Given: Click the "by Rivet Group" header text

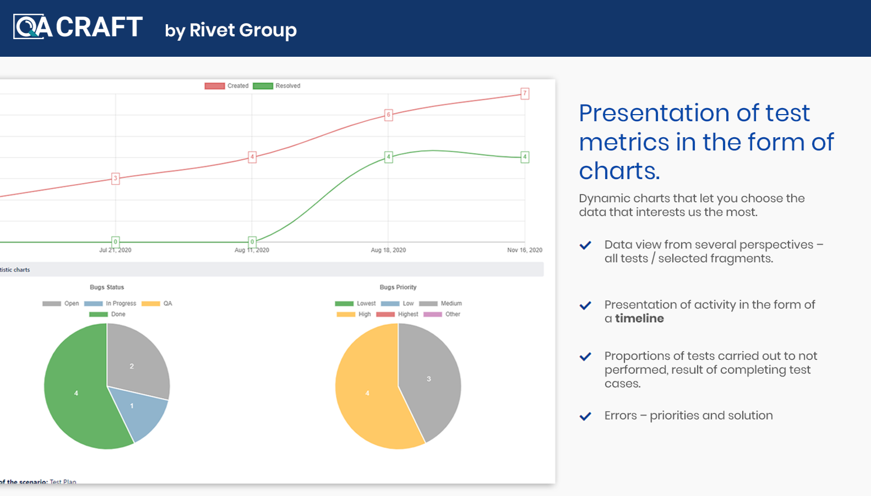Looking at the screenshot, I should (x=231, y=30).
